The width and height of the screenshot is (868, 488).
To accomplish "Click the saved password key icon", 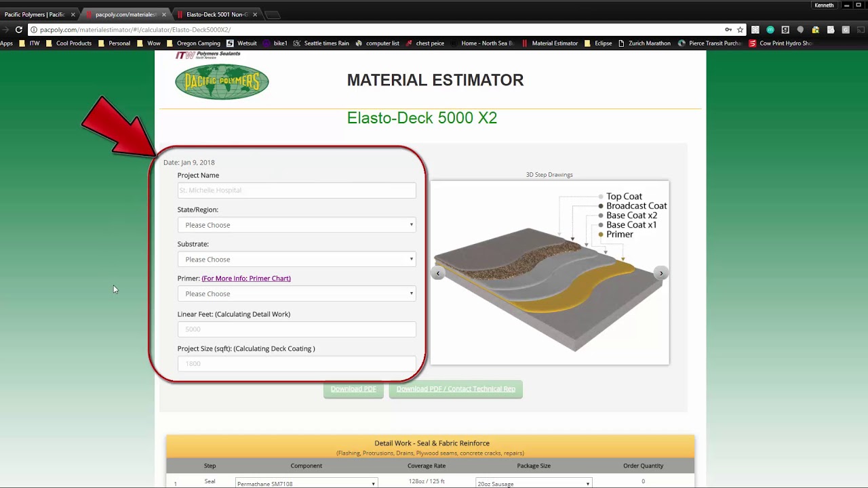I will [728, 30].
